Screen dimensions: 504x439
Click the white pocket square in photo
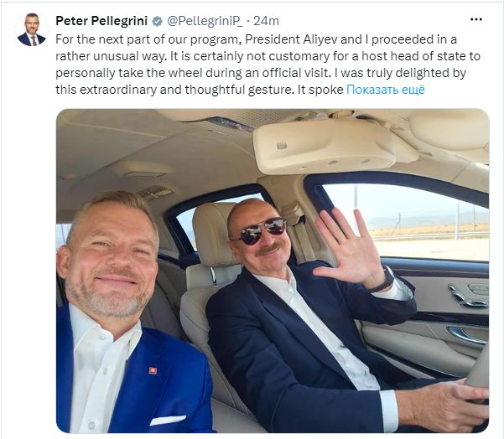pos(168,420)
